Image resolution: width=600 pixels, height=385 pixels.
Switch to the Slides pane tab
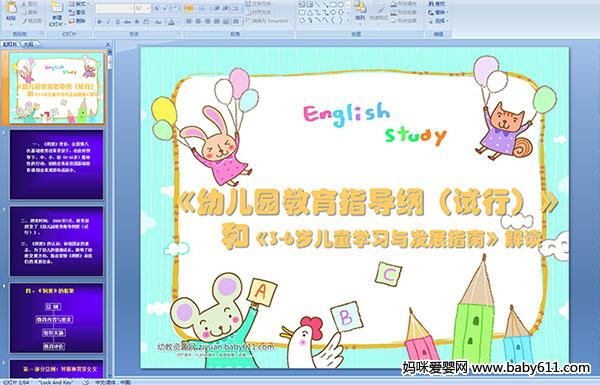(x=10, y=44)
